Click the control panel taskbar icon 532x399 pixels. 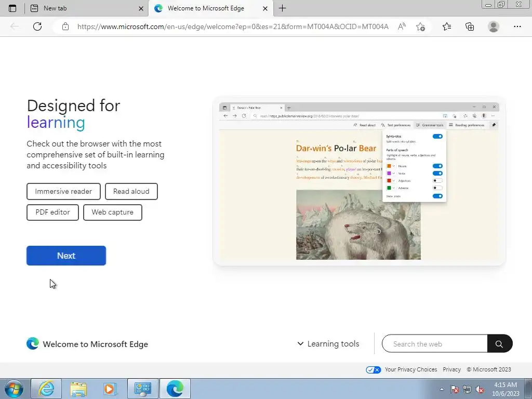pos(142,389)
